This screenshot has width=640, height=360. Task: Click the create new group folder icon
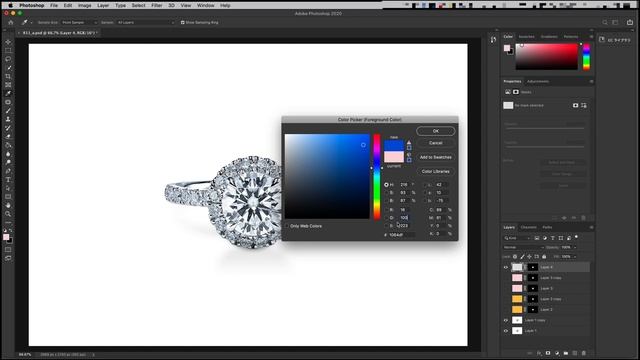[566, 353]
